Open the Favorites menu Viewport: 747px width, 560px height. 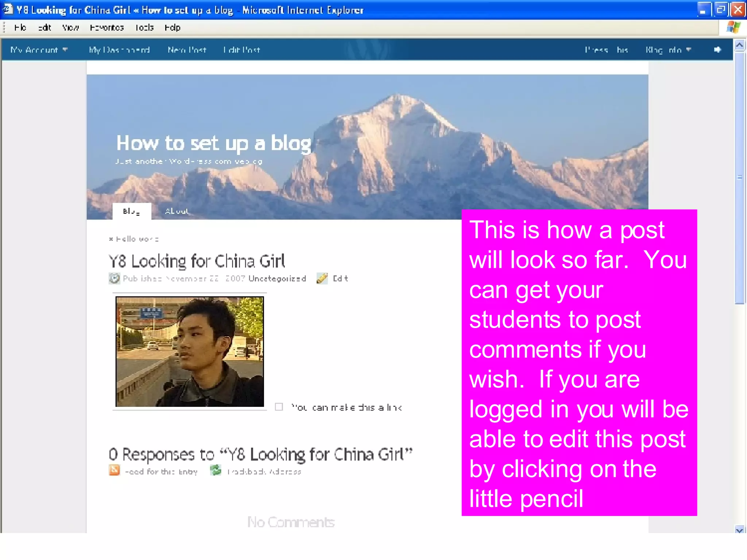tap(107, 27)
